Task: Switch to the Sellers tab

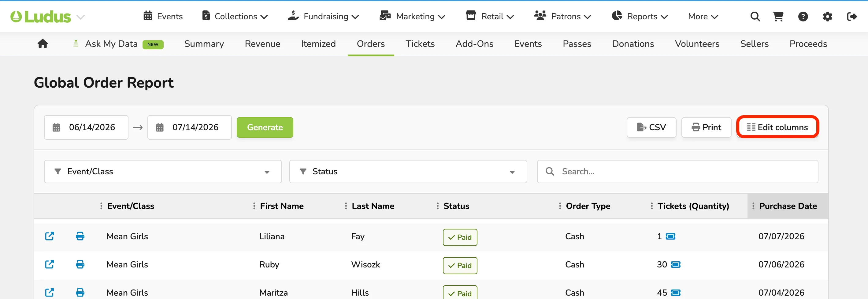Action: tap(755, 44)
